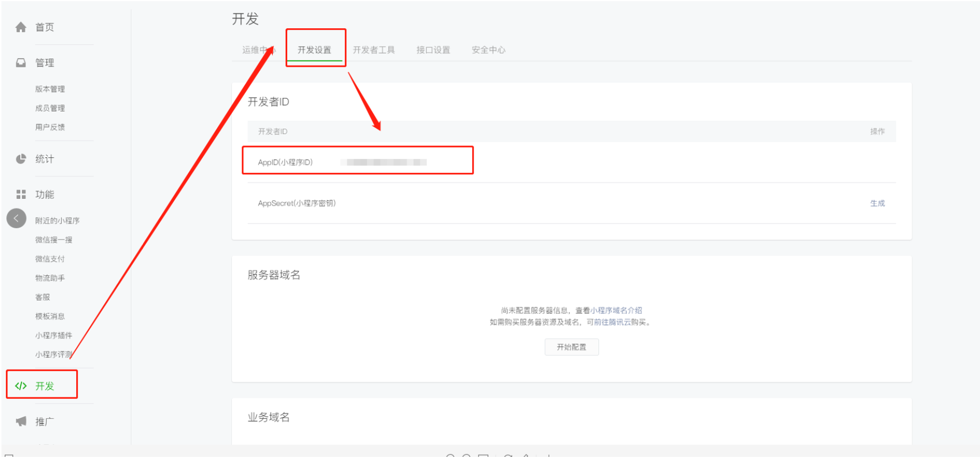Click 生成 link for AppSecret
Image resolution: width=980 pixels, height=457 pixels.
pos(877,203)
